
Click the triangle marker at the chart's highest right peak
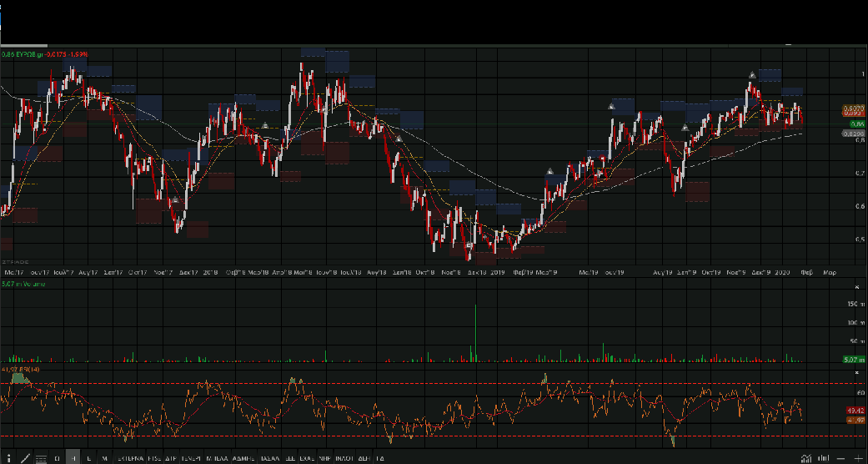752,76
